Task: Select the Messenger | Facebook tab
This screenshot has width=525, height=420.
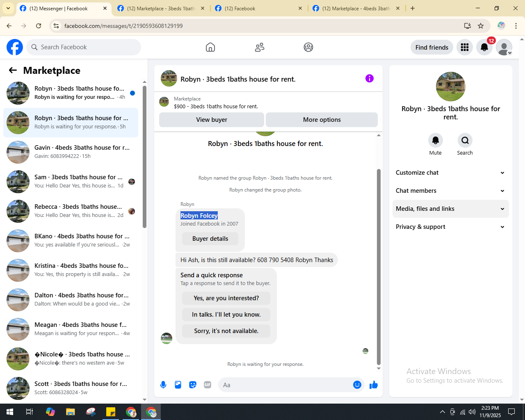Action: click(x=63, y=8)
